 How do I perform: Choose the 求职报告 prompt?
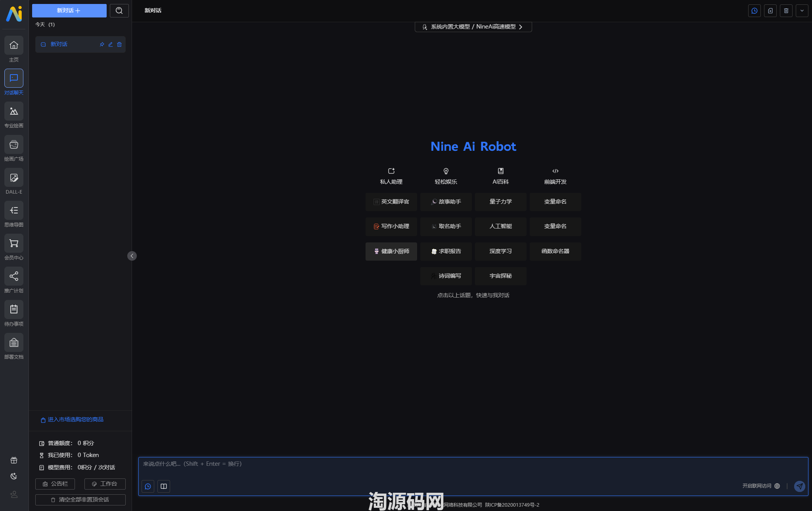[x=446, y=252]
